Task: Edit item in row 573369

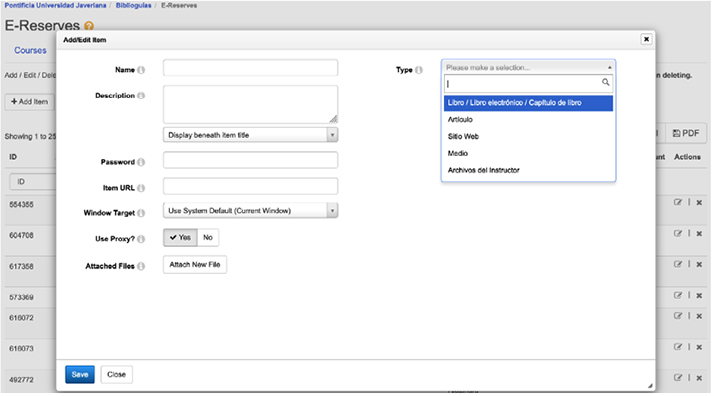Action: click(x=678, y=295)
